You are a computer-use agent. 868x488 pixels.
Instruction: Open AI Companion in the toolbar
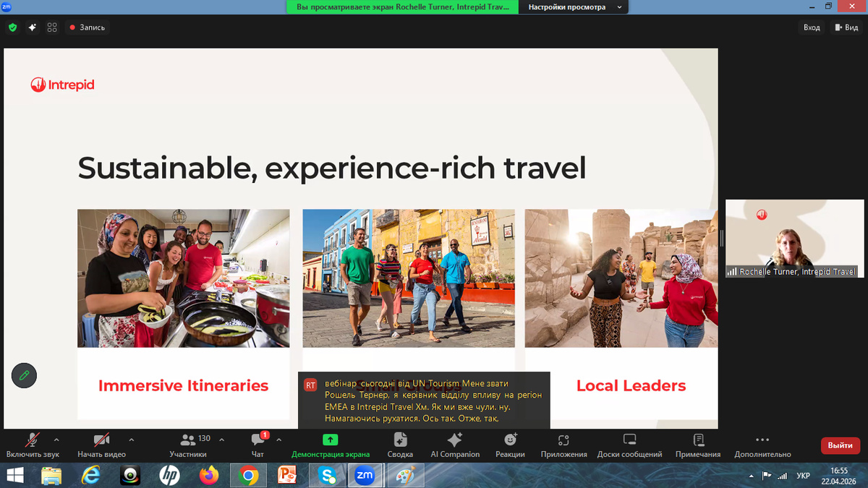click(x=455, y=444)
